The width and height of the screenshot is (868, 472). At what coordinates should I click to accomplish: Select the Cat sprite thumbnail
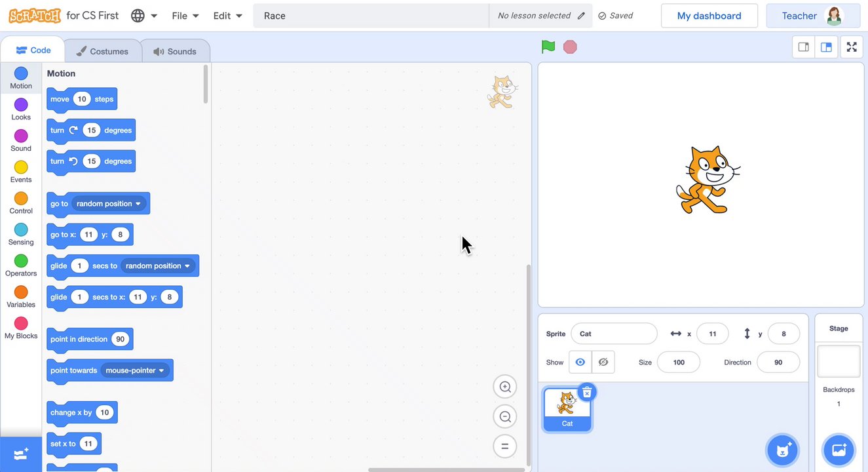click(567, 409)
